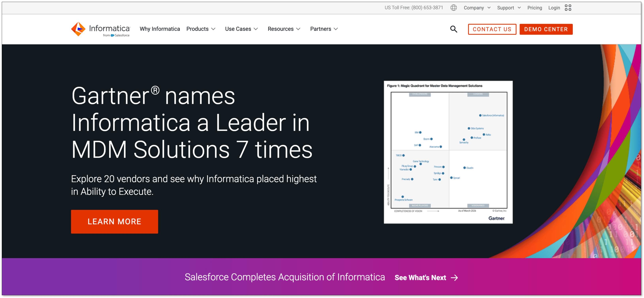Go to the Pricing page
The image size is (644, 298).
[535, 8]
